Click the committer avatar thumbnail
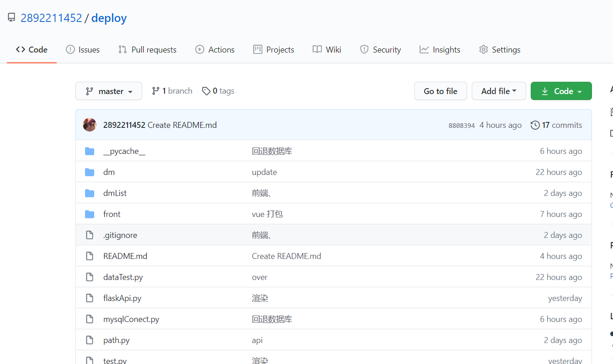 (x=90, y=125)
